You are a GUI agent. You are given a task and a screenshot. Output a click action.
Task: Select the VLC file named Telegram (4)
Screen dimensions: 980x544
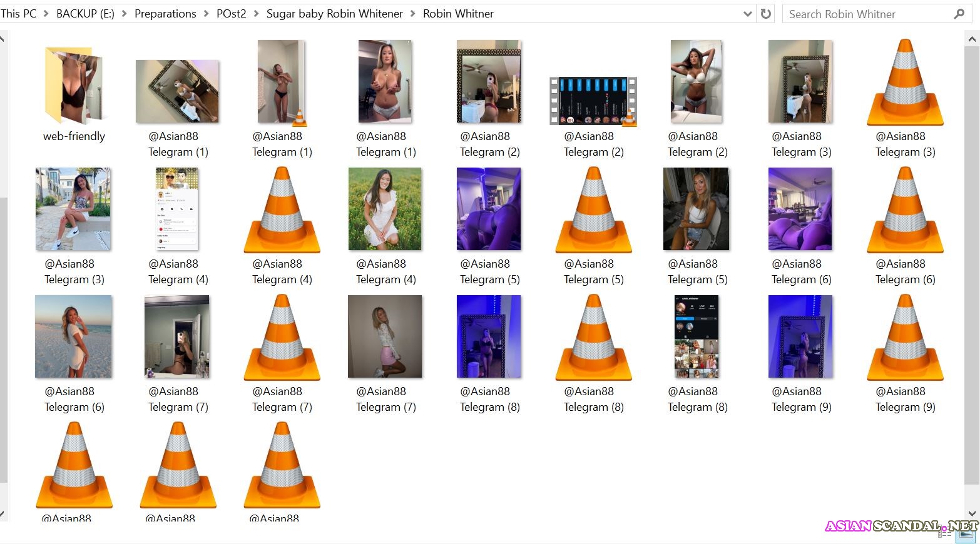click(282, 209)
